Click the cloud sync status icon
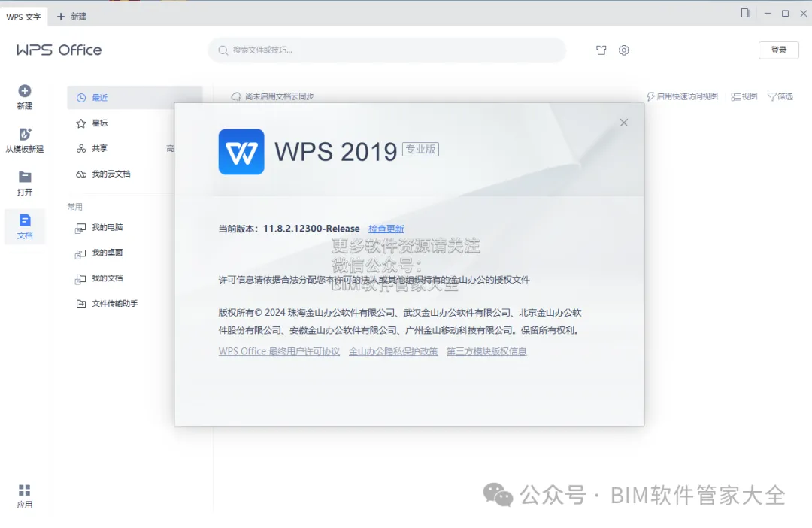 (236, 96)
